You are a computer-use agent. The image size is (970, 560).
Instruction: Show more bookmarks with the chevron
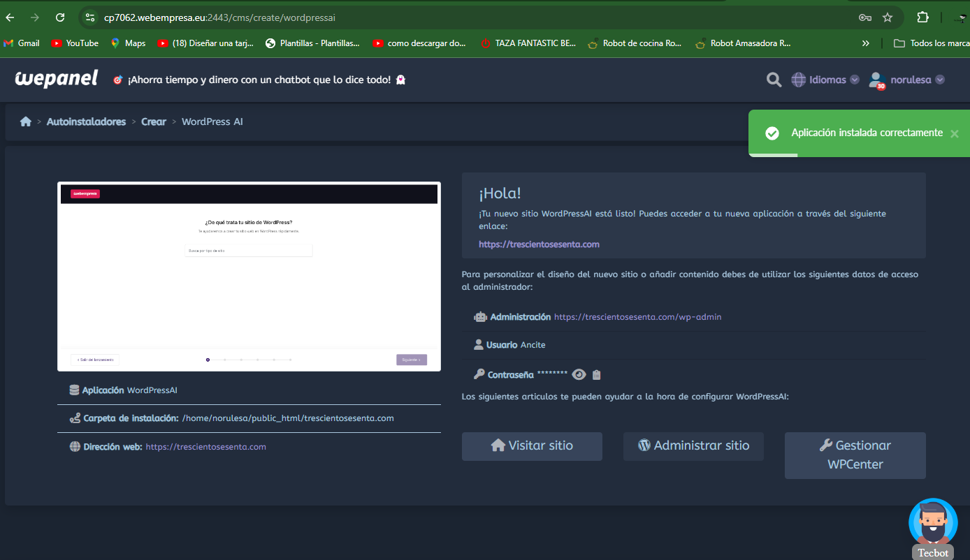tap(866, 43)
